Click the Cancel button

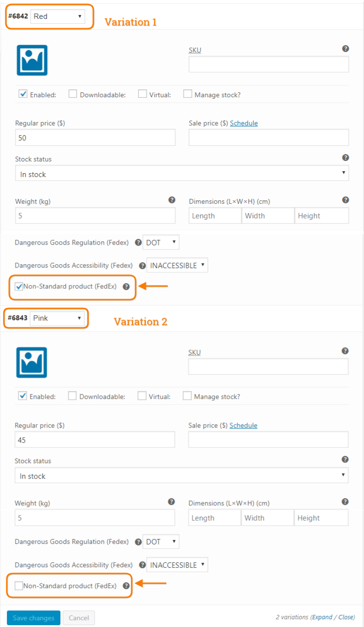(79, 618)
